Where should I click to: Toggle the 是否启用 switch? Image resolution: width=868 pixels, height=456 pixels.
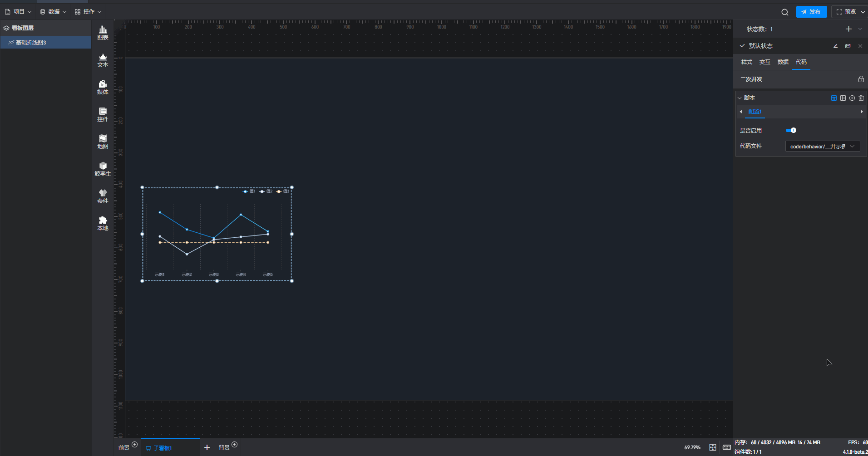coord(791,130)
